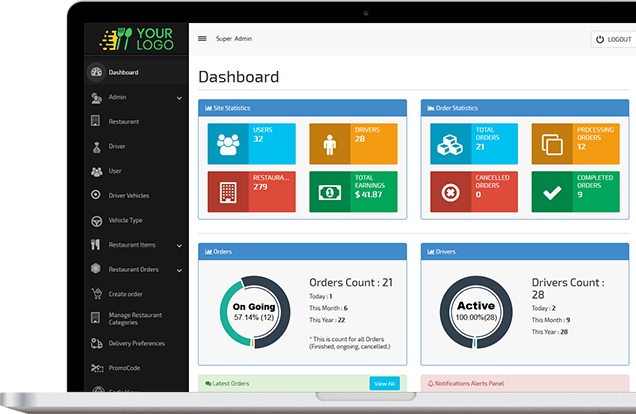The image size is (636, 414).
Task: Click the Manage Restaurant Categories icon
Action: [x=95, y=317]
